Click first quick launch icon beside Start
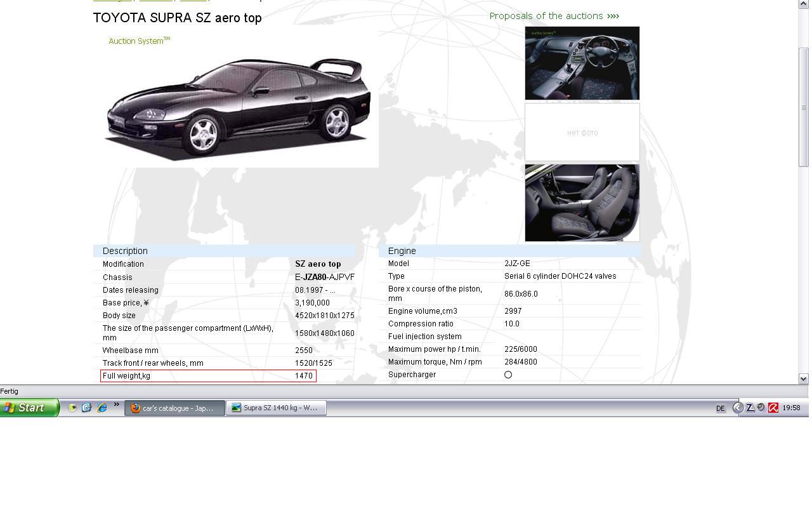812x508 pixels. (x=72, y=408)
